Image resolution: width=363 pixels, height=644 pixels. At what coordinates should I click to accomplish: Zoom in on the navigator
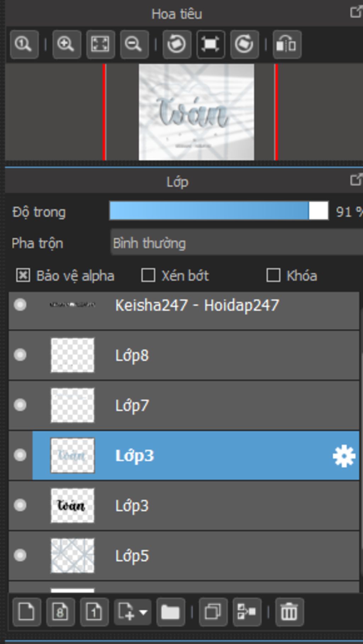tap(67, 44)
